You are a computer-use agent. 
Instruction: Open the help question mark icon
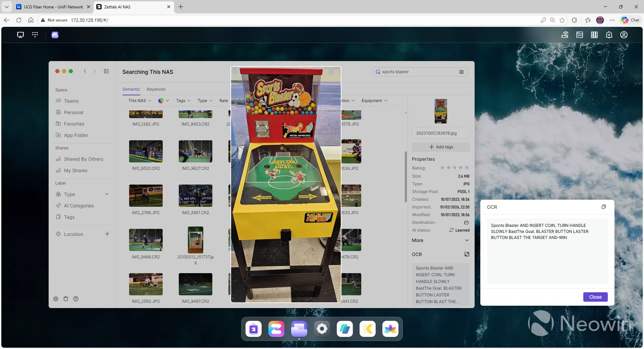[76, 299]
